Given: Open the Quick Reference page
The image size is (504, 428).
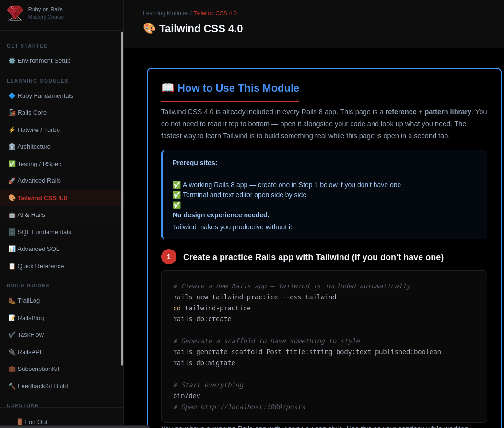Looking at the screenshot, I should 61,266.
